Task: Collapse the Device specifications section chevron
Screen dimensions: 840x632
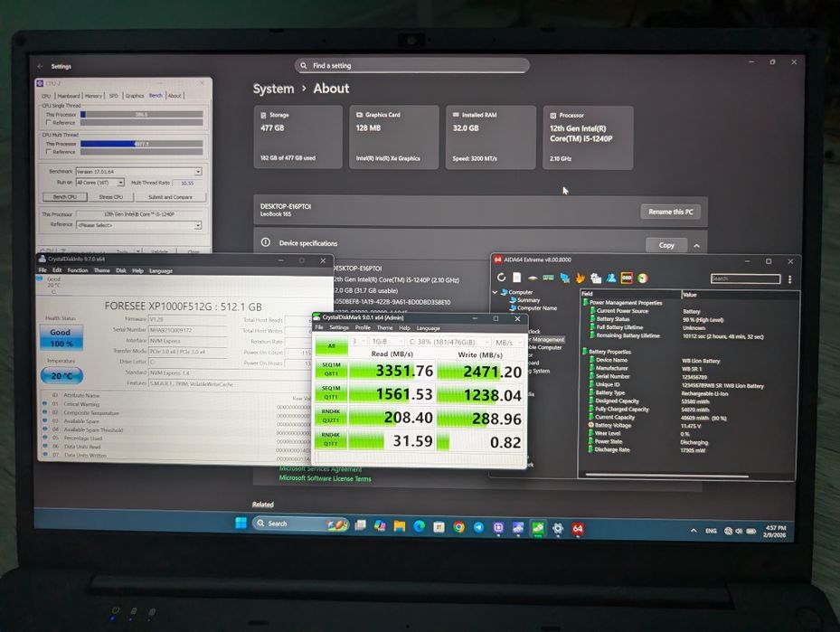Action: (x=696, y=245)
